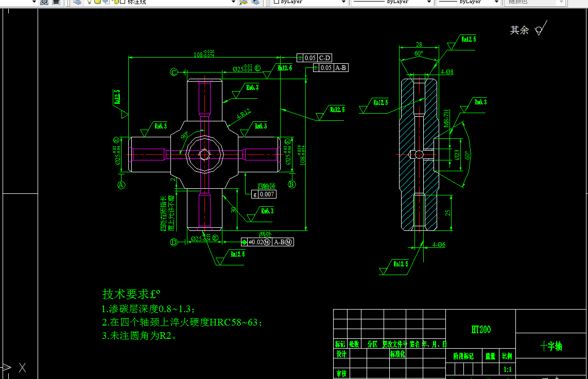Expand the 标注线 layer dropdown arrow
Viewport: 588px width, 379px height.
pos(233,2)
